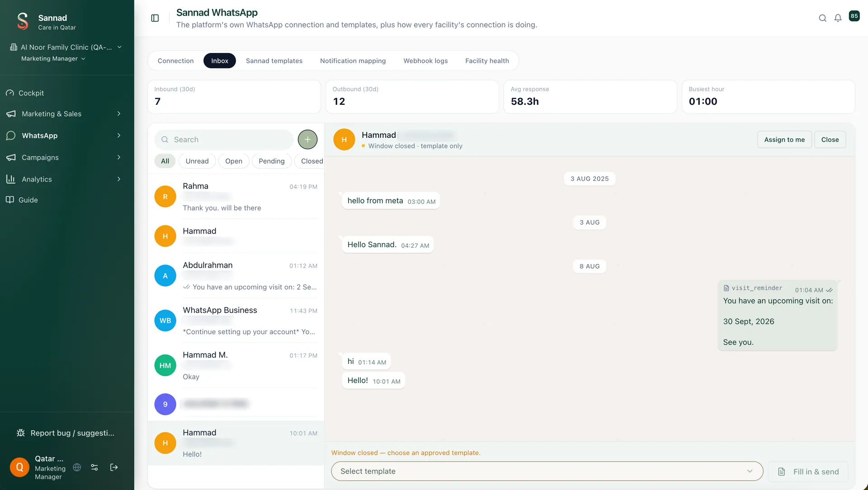This screenshot has height=490, width=868.
Task: Click the '3 AUG 2025' date marker
Action: (x=590, y=179)
